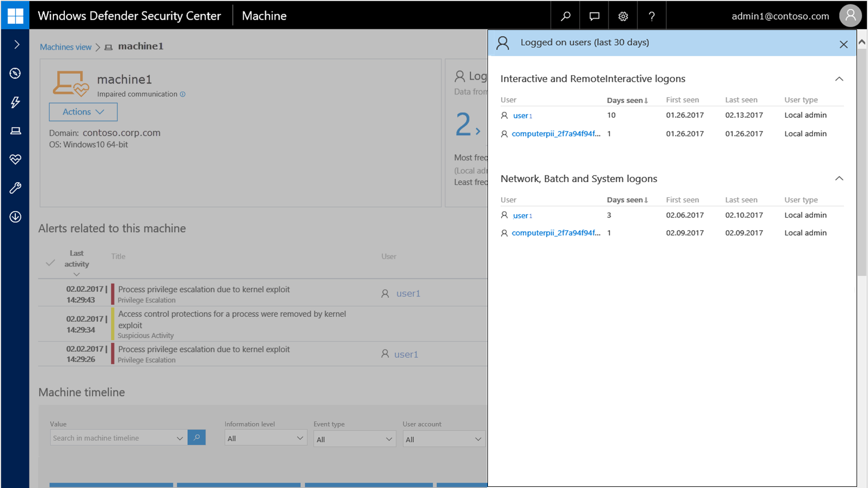The height and width of the screenshot is (488, 868).
Task: Open the settings gear icon in header
Action: [623, 16]
